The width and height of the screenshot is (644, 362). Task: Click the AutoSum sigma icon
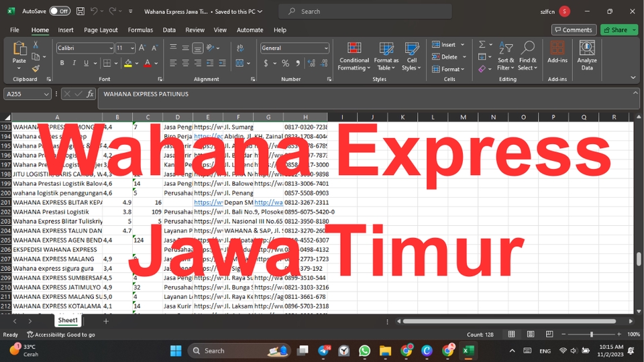tap(482, 44)
